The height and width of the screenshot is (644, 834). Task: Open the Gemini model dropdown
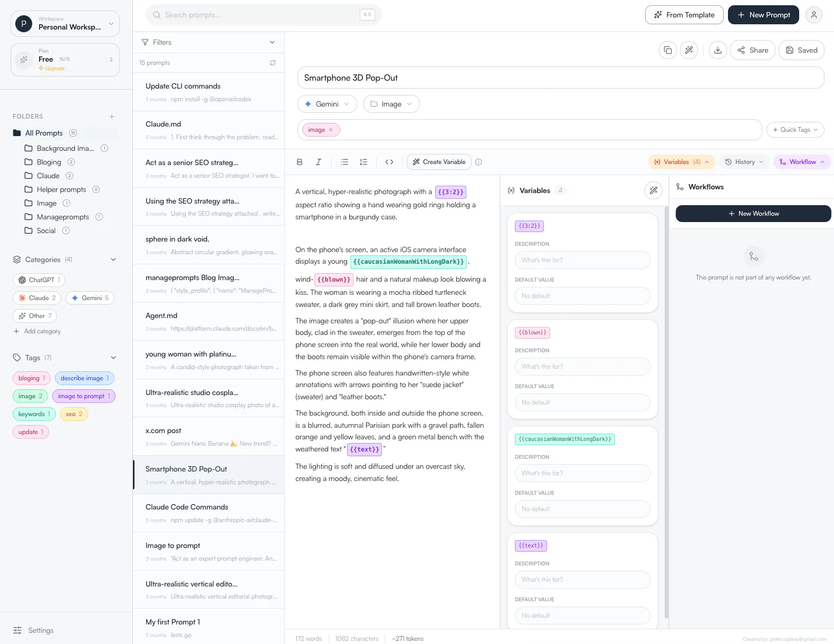point(327,104)
